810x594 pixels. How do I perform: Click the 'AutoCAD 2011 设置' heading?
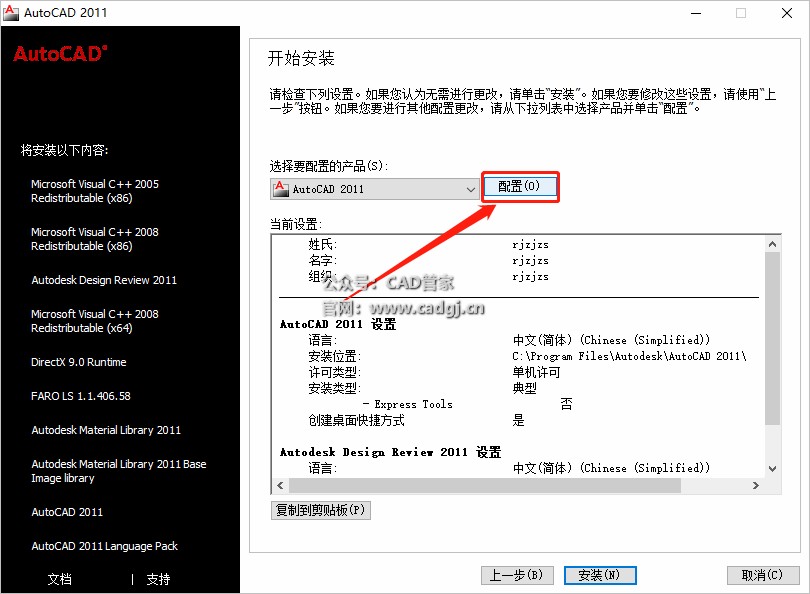tap(338, 324)
